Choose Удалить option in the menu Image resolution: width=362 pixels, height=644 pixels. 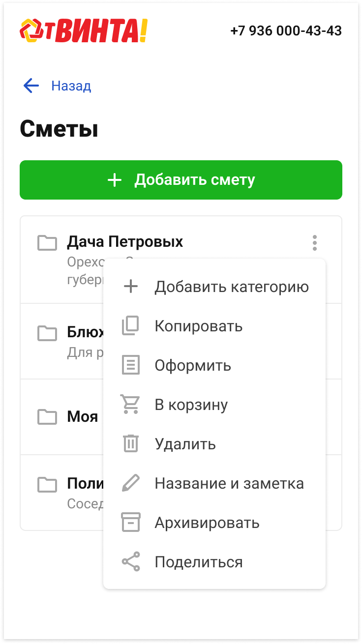pyautogui.click(x=185, y=444)
